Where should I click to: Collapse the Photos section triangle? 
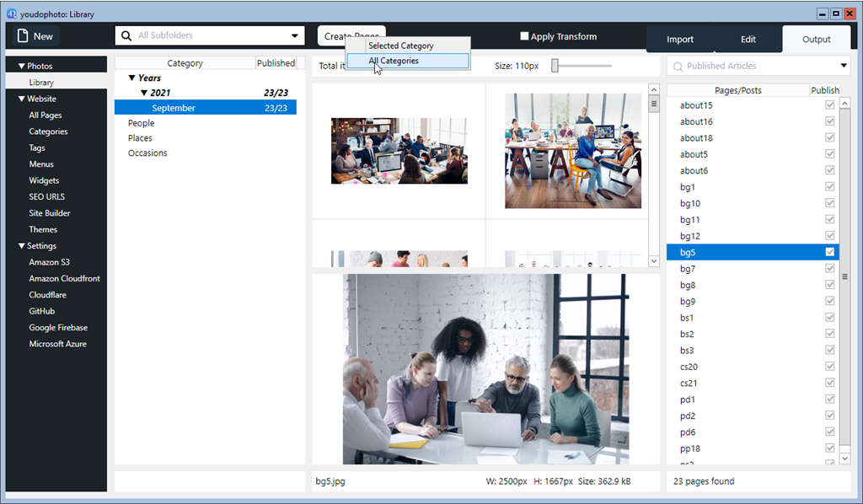[x=21, y=66]
